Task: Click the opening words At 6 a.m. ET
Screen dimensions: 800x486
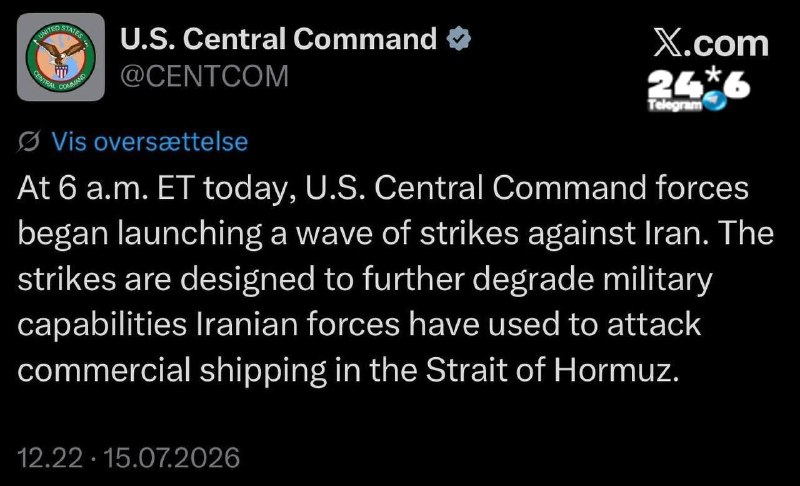Action: point(106,188)
